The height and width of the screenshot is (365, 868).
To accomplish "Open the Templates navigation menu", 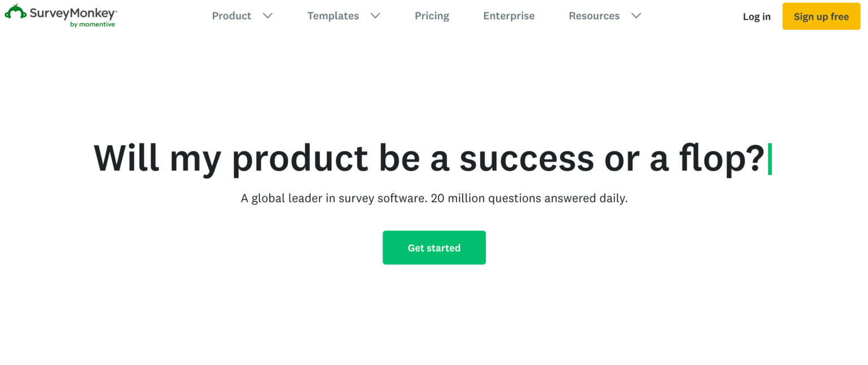I will coord(333,16).
